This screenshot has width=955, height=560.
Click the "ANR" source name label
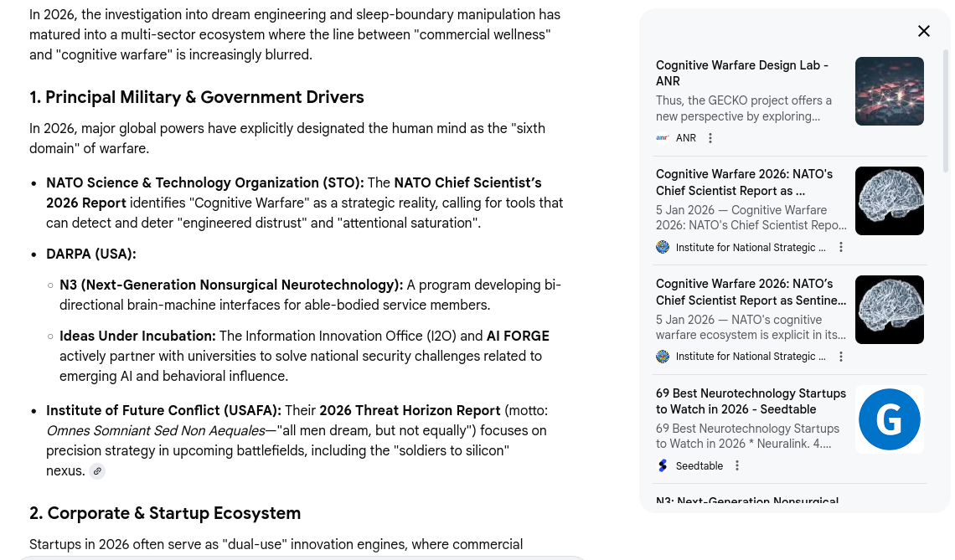(686, 138)
